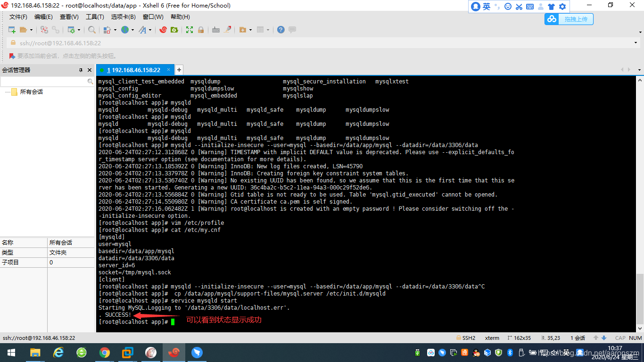Open IME settings gear icon

(x=562, y=7)
